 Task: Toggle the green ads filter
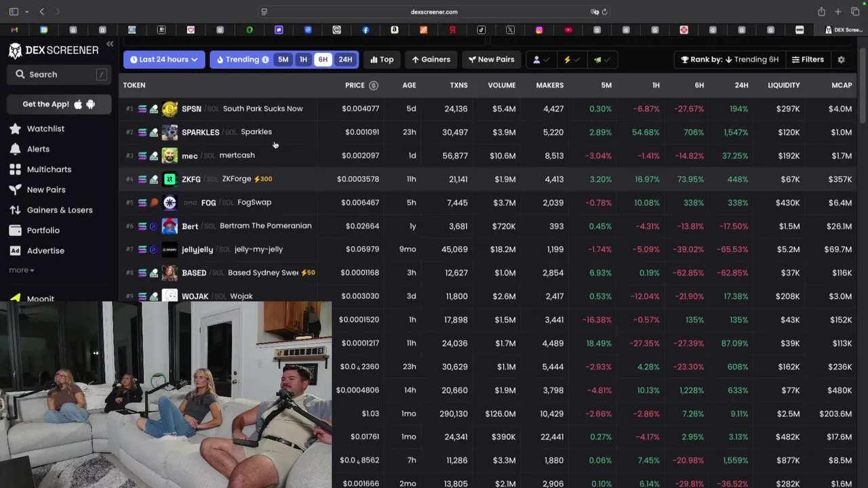point(601,60)
